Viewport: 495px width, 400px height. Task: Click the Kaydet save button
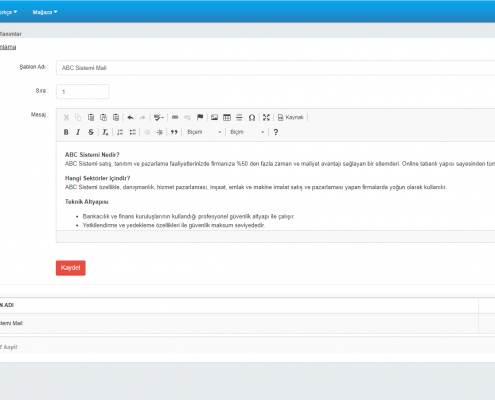click(x=71, y=268)
